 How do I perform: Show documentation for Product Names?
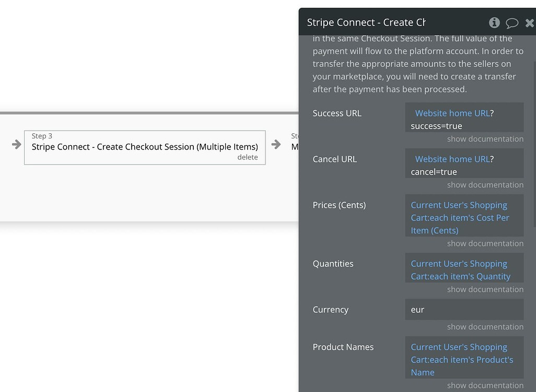(485, 385)
